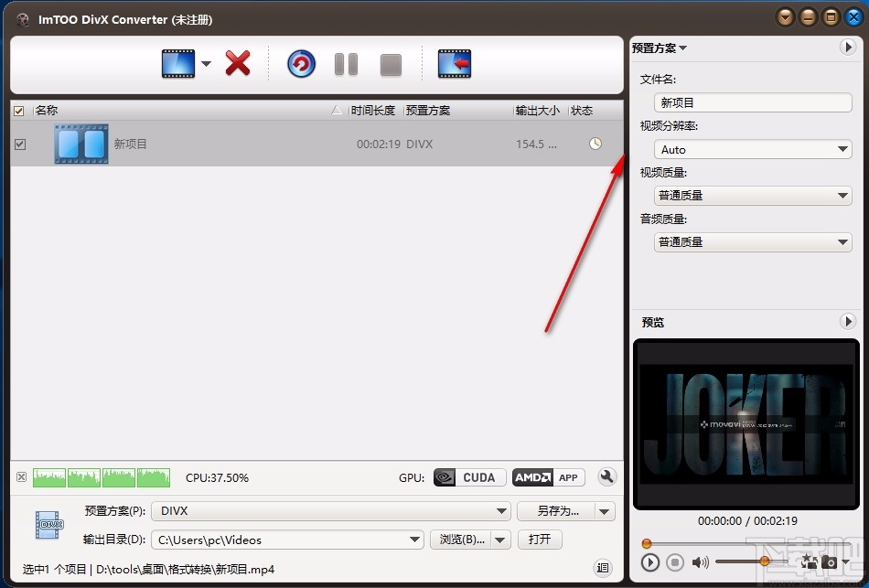Select the NVIDIA CUDA acceleration icon

click(x=468, y=476)
